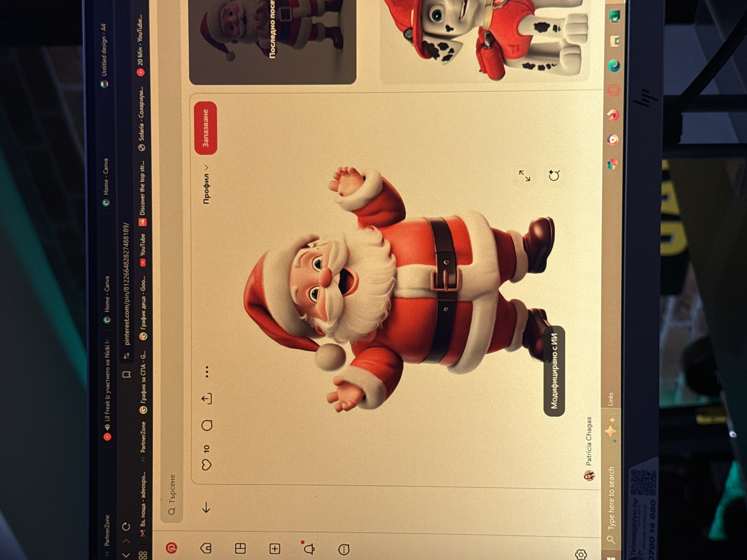Share the pin using the upload icon
This screenshot has height=560, width=747.
(x=207, y=399)
